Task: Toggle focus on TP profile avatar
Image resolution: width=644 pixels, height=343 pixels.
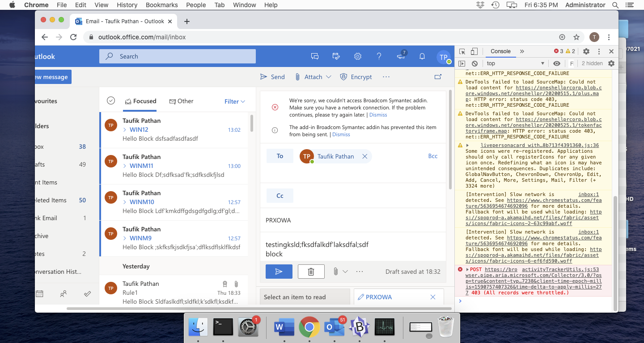Action: [443, 57]
